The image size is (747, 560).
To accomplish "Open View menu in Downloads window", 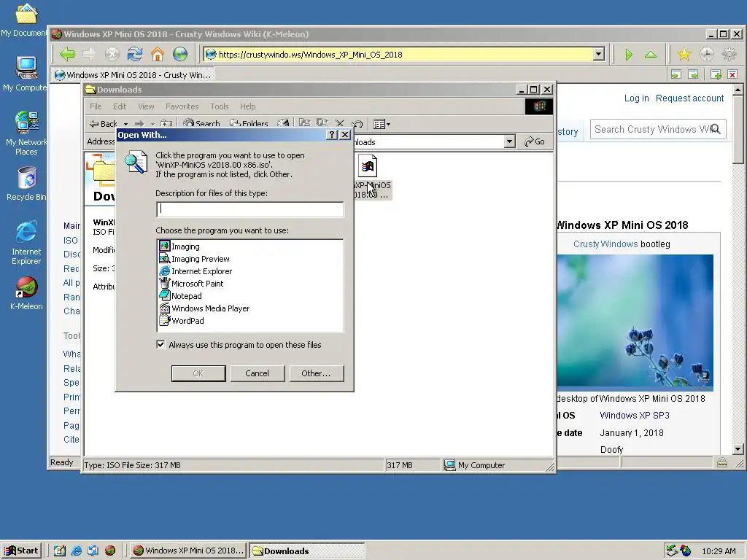I will [x=146, y=106].
